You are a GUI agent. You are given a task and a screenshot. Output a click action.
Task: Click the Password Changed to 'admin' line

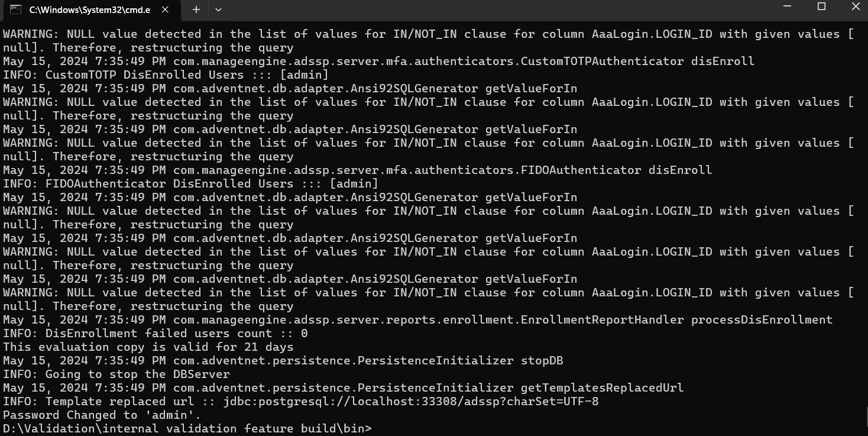pos(99,415)
